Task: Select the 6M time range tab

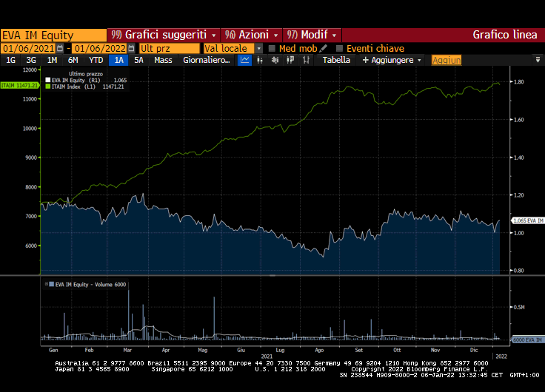Action: 73,60
